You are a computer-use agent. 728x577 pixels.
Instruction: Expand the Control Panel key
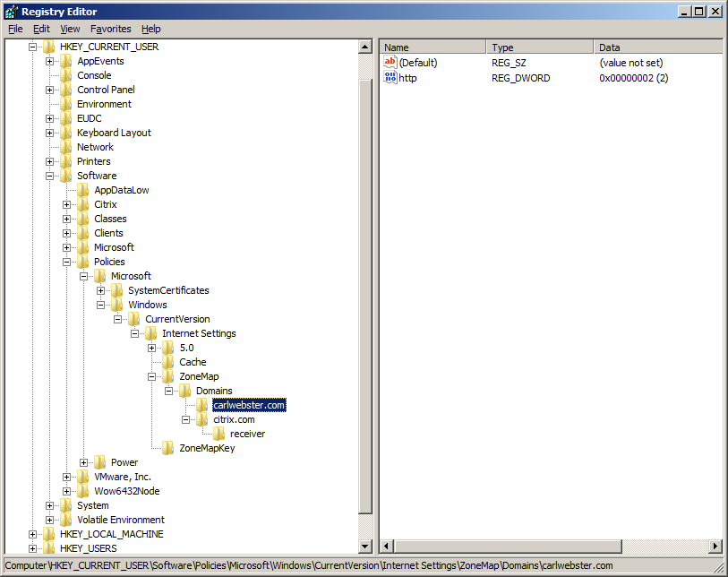(50, 90)
